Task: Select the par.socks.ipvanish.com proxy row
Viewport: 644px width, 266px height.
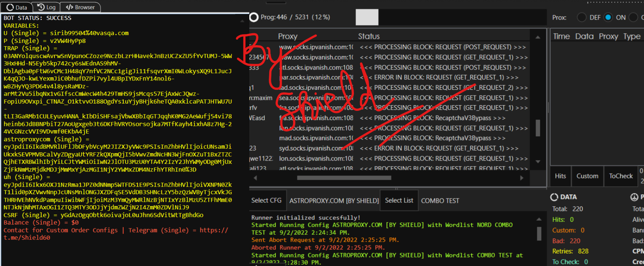Action: [390, 78]
